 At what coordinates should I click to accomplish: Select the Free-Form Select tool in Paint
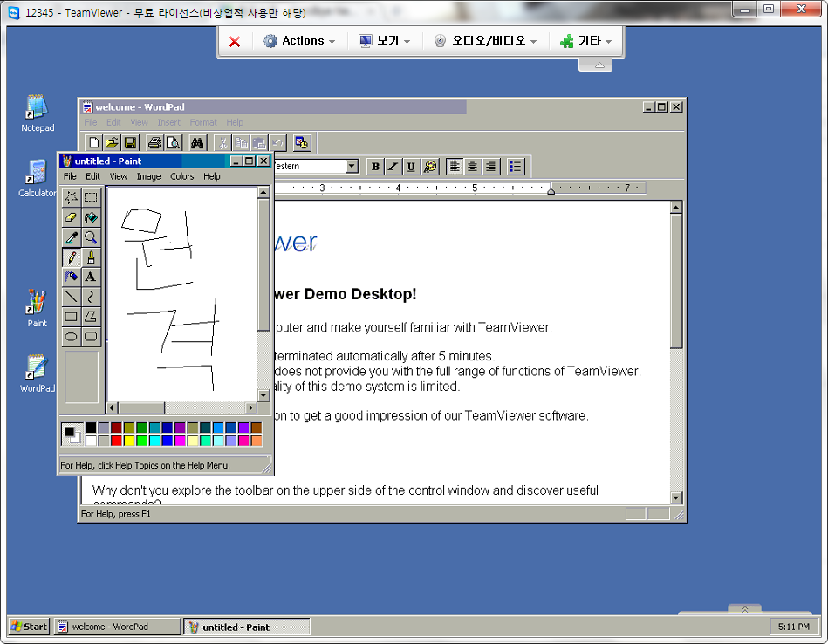point(72,197)
